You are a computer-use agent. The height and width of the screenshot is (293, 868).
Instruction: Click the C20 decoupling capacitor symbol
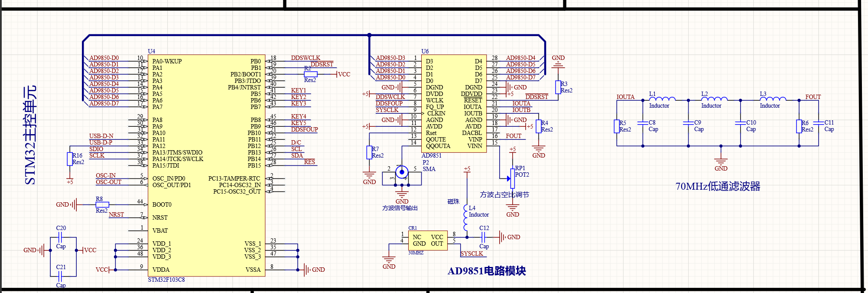(61, 237)
